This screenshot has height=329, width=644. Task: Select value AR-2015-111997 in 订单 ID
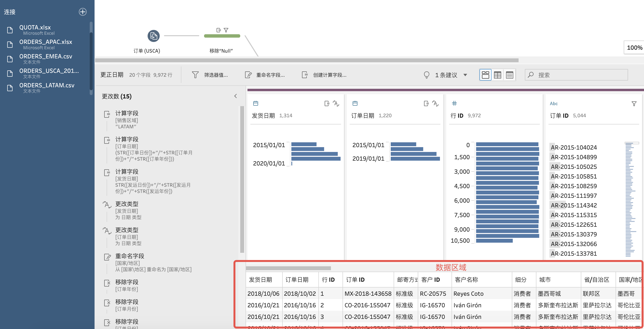[574, 196]
